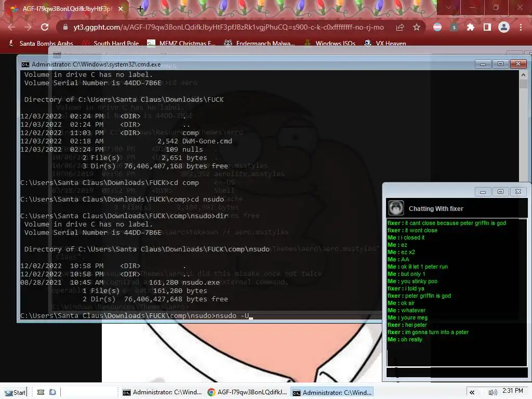Maximize the Chatting With fixer window
532x399 pixels.
tap(500, 192)
